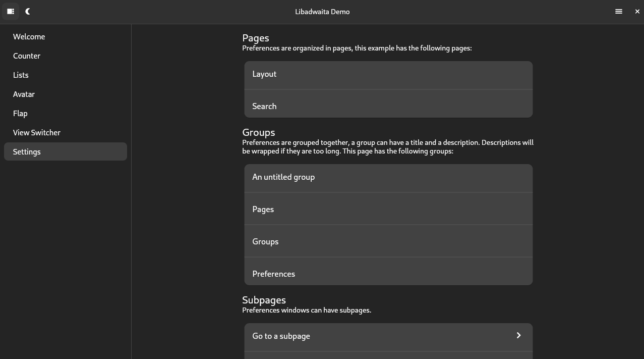Close the Libadwaita Demo window
Viewport: 644px width, 359px height.
click(x=637, y=11)
